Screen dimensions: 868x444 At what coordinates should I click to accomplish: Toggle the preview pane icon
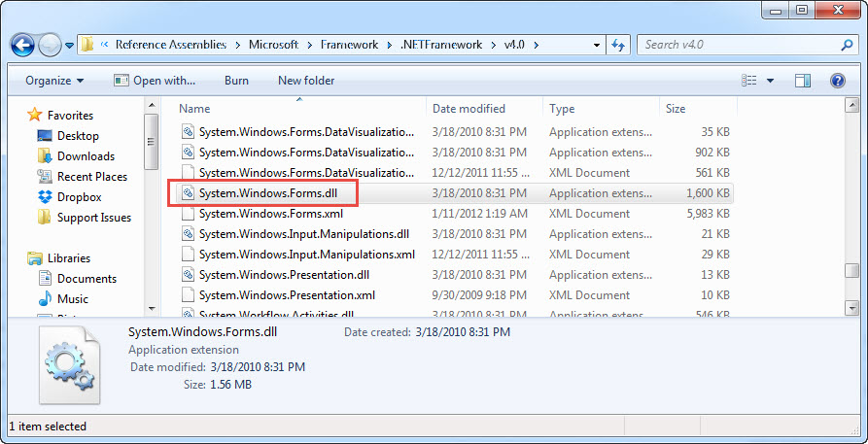pyautogui.click(x=803, y=81)
